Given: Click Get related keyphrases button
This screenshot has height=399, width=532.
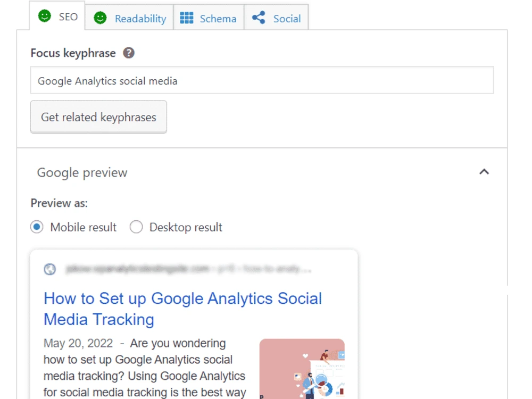Looking at the screenshot, I should click(x=98, y=117).
